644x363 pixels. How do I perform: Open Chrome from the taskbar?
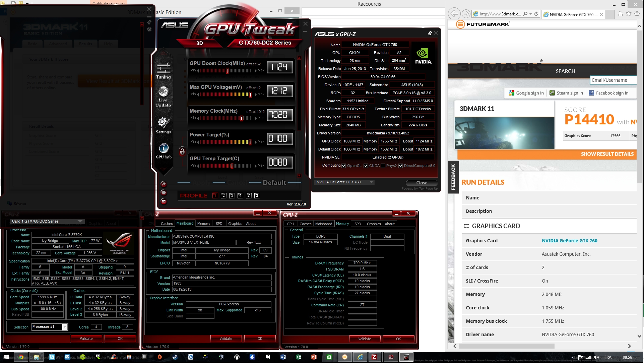(x=21, y=357)
